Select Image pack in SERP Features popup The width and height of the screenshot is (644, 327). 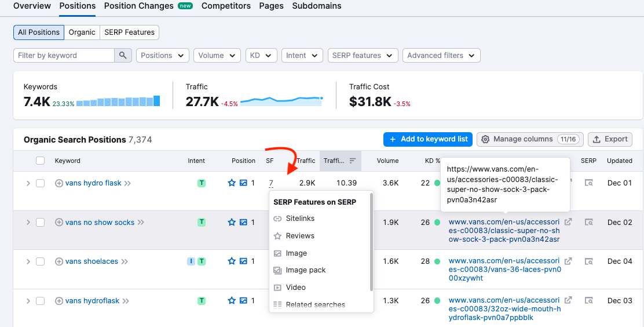(306, 270)
